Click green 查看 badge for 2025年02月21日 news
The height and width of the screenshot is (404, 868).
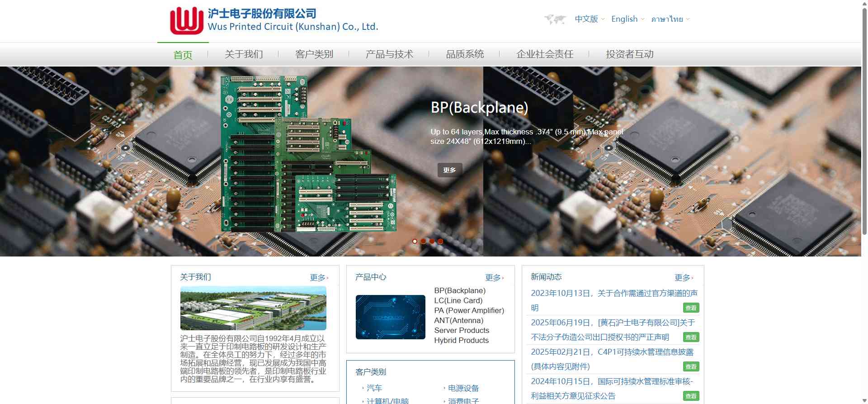pos(691,367)
